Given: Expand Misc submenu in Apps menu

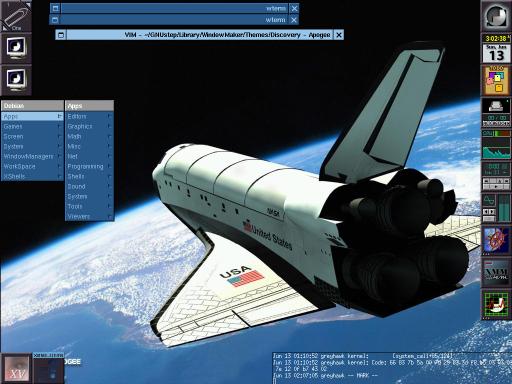Looking at the screenshot, I should click(89, 146).
